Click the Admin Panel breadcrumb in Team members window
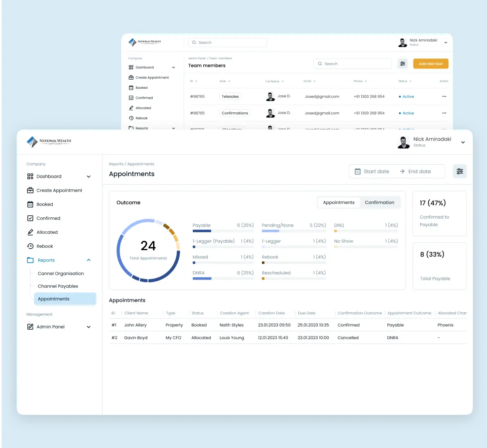487x448 pixels. pos(197,58)
